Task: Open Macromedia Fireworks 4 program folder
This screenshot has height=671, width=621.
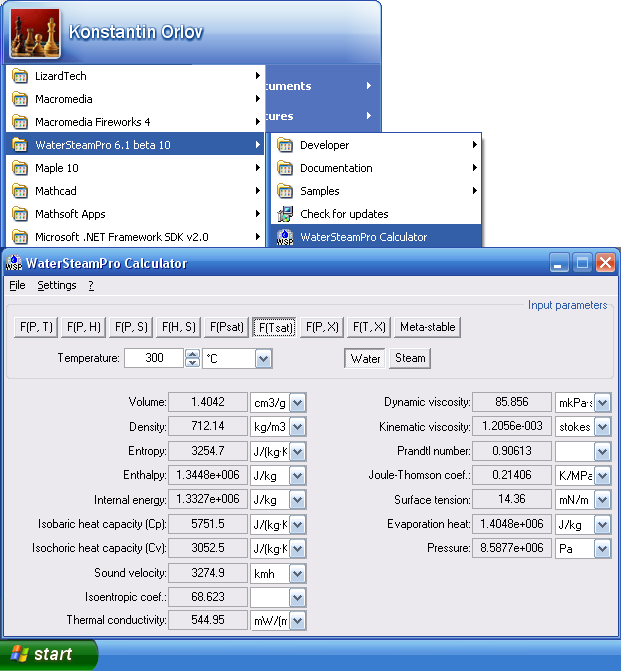Action: pyautogui.click(x=135, y=122)
